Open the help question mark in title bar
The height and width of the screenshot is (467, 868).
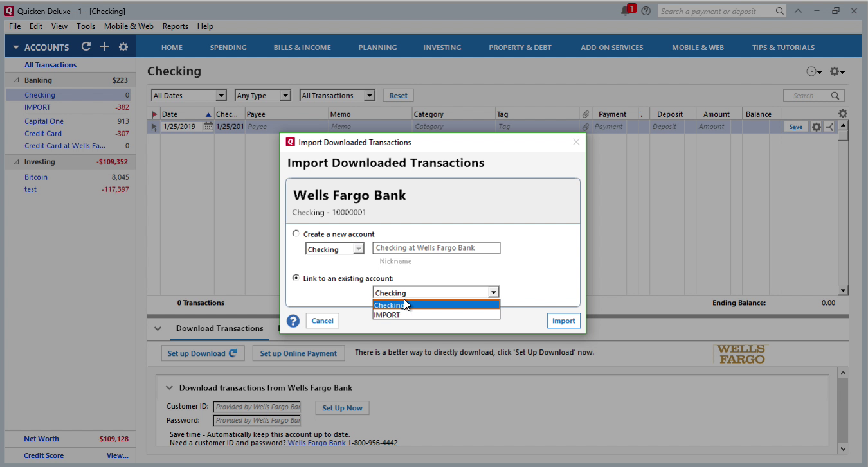pyautogui.click(x=646, y=11)
